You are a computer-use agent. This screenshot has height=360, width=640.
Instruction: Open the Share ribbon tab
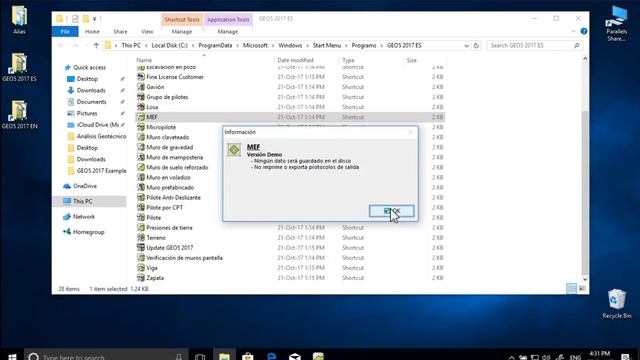click(x=120, y=31)
